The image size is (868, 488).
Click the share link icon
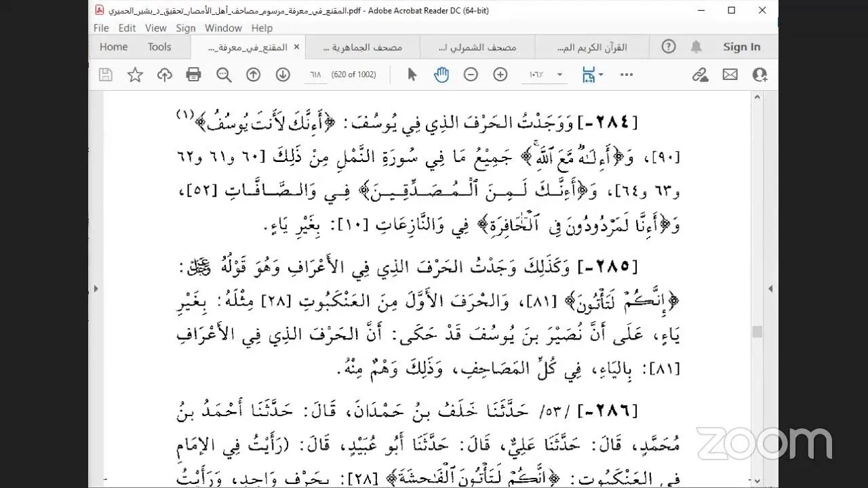pyautogui.click(x=701, y=75)
